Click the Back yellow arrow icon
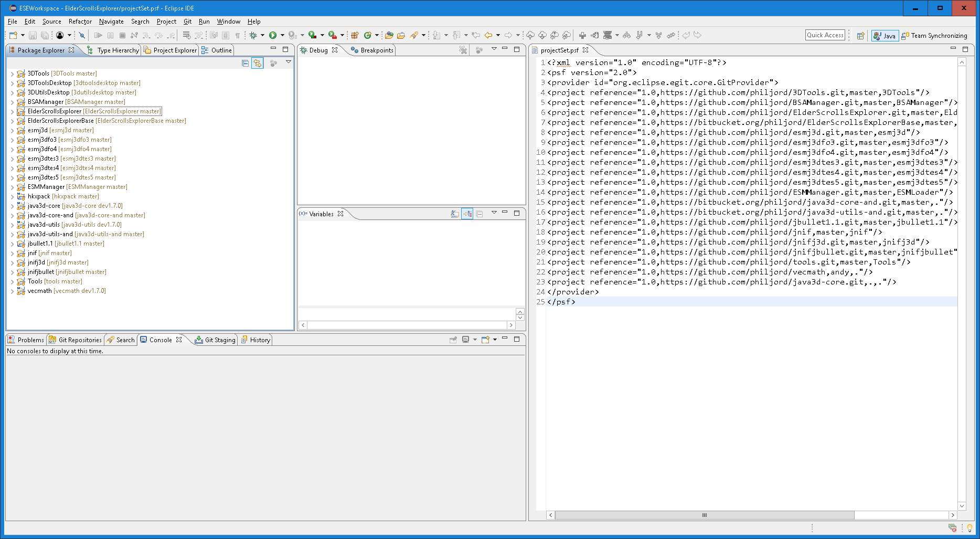980x539 pixels. click(x=488, y=35)
